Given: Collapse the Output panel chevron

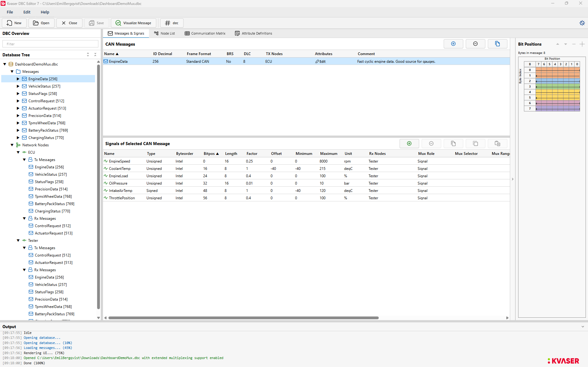Looking at the screenshot, I should point(582,327).
